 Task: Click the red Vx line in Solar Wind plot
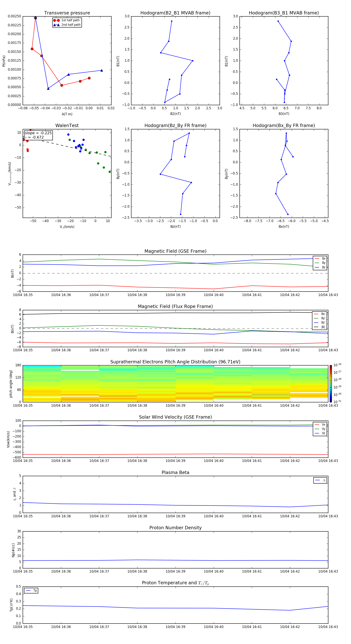(175, 454)
